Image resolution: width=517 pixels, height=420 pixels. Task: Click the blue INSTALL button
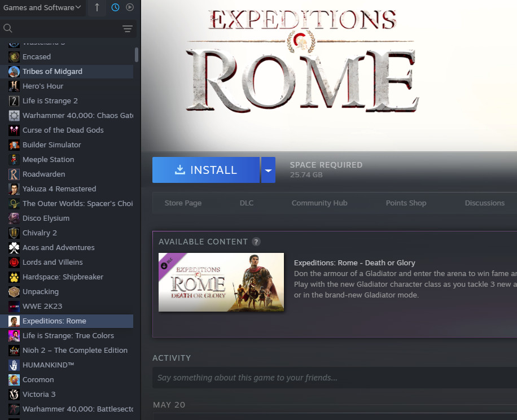click(206, 170)
